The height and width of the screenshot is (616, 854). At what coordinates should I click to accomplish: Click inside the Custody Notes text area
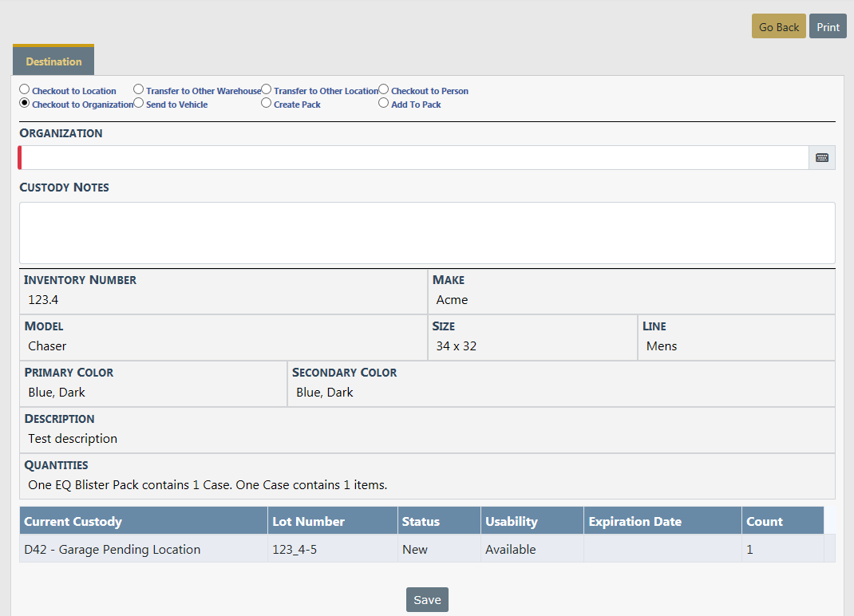coord(427,232)
